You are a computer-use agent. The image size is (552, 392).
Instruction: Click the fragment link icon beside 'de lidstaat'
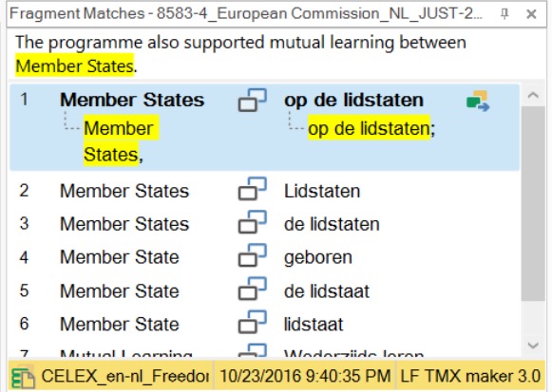[x=253, y=289]
